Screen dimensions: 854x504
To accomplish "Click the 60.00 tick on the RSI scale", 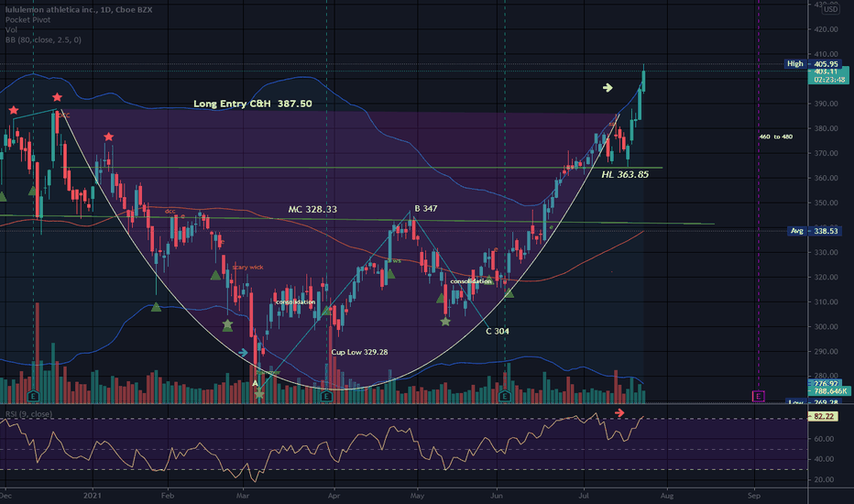I will pyautogui.click(x=824, y=439).
